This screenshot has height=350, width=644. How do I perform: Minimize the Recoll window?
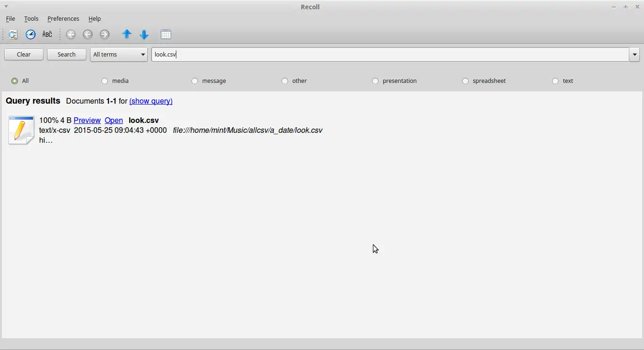(614, 7)
